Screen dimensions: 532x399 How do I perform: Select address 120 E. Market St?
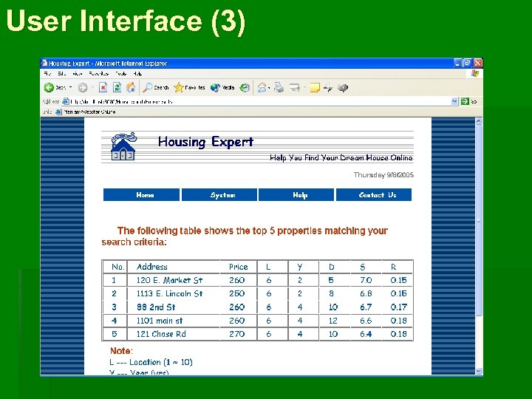pyautogui.click(x=169, y=280)
